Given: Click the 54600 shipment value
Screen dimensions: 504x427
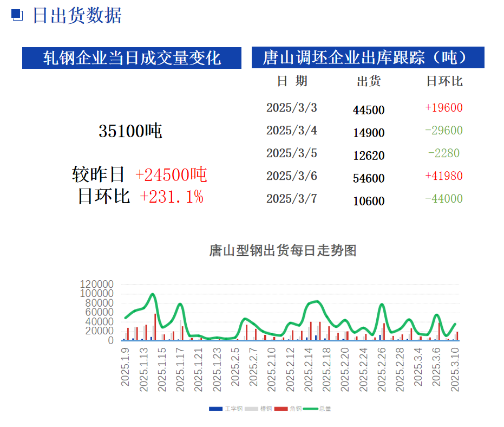Looking at the screenshot, I should [369, 178].
